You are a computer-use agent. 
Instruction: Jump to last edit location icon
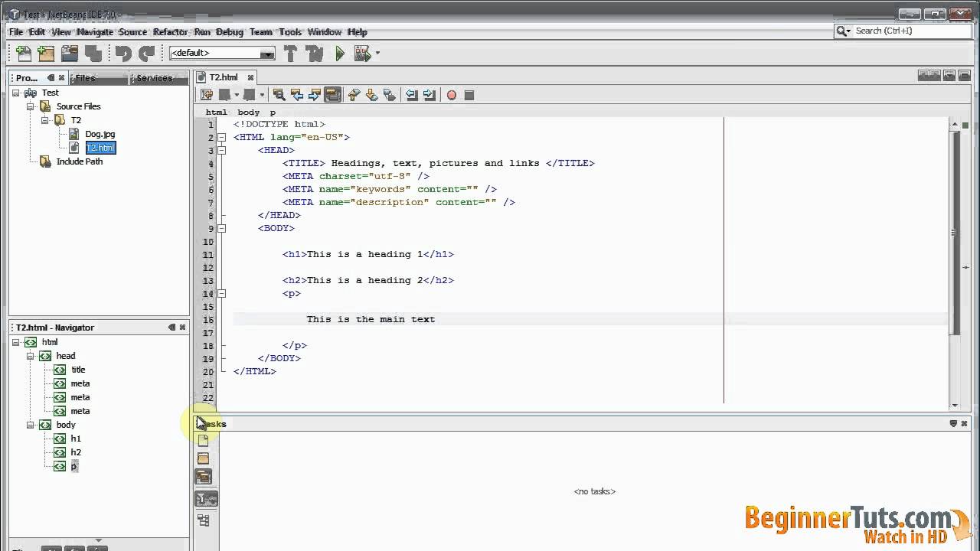pyautogui.click(x=207, y=95)
